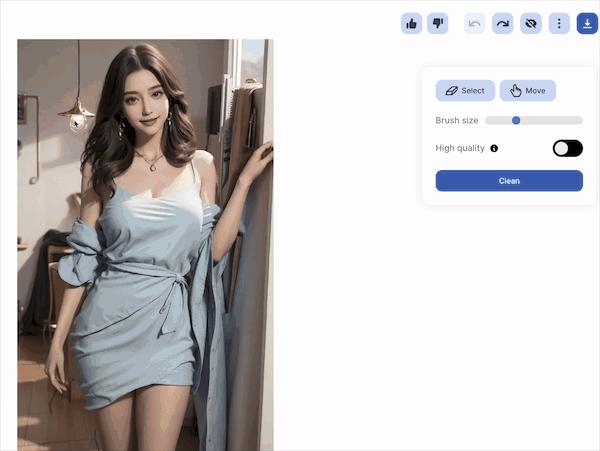Click the High quality label text
600x451 pixels.
[x=460, y=148]
